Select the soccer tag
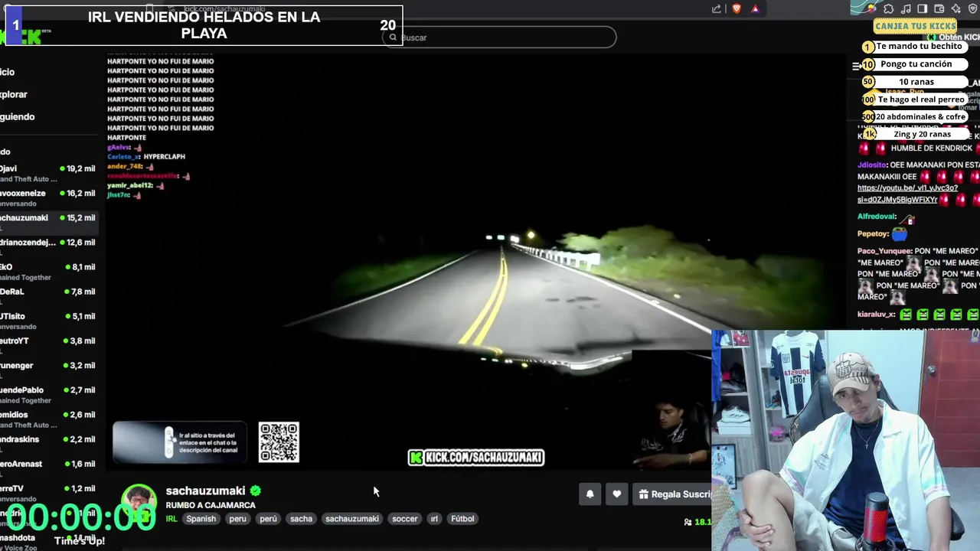 coord(405,518)
